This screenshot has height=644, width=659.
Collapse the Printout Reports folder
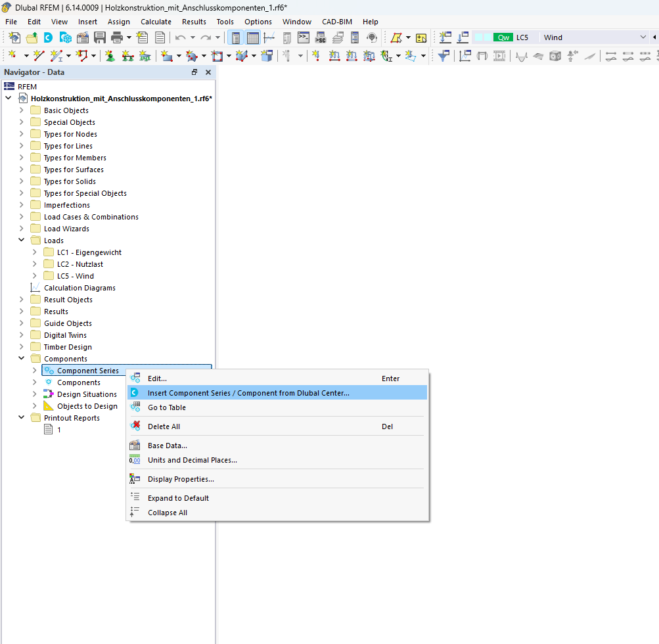coord(22,418)
